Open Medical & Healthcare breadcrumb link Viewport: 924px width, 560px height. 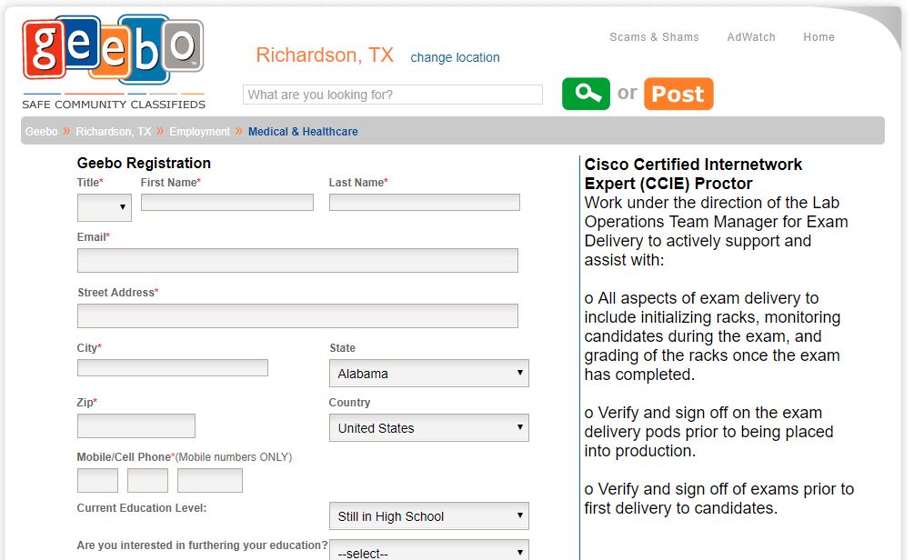303,131
